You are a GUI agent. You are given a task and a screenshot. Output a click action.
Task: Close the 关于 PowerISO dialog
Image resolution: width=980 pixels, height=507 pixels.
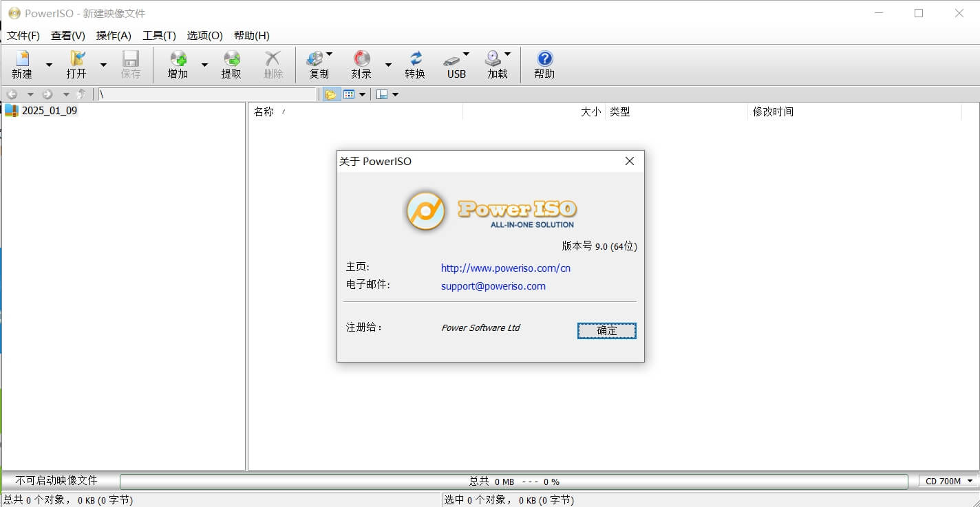[629, 161]
